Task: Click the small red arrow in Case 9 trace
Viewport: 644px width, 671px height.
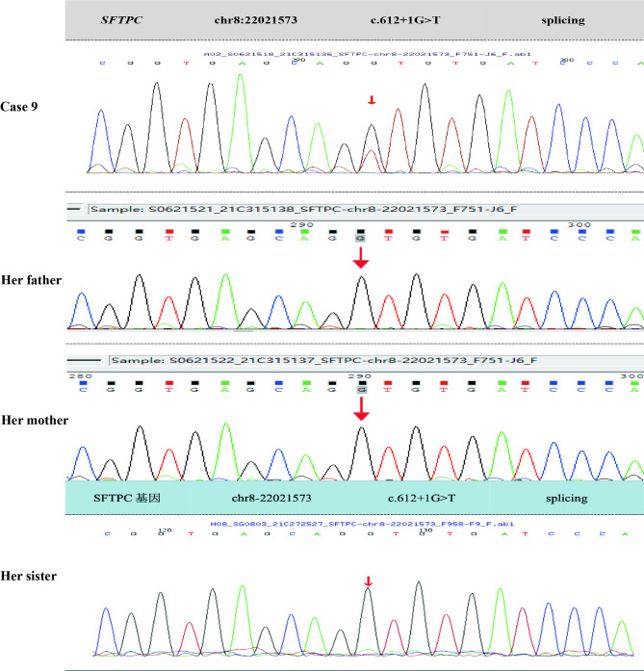Action: (x=371, y=99)
